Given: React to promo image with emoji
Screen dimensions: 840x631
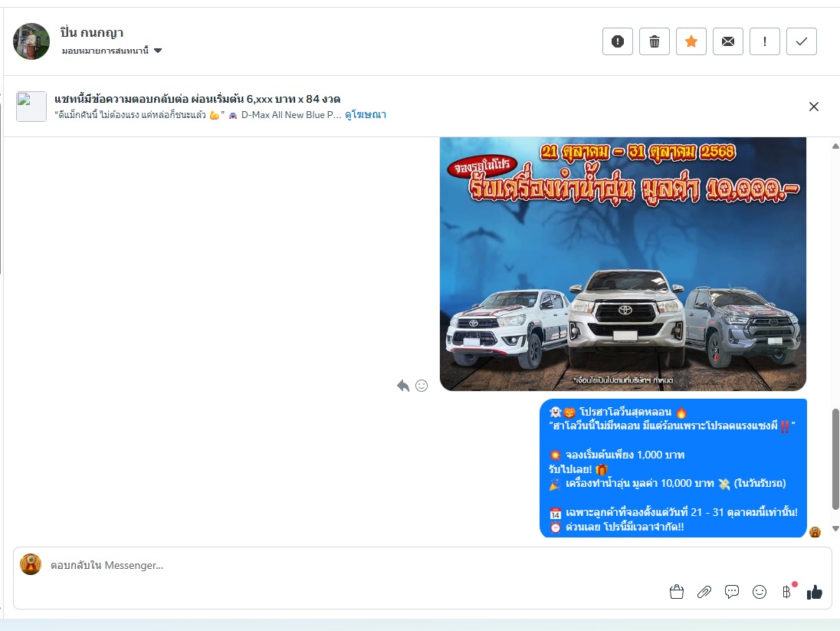Looking at the screenshot, I should (422, 386).
